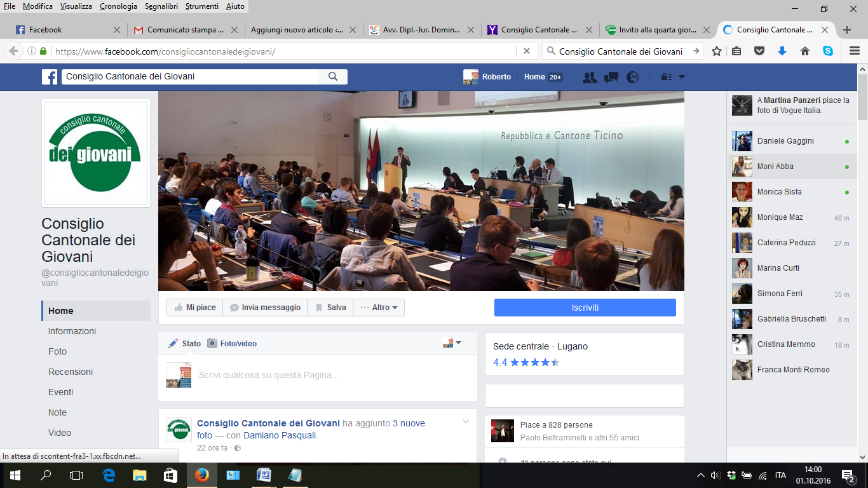The image size is (868, 488).
Task: Open the Damiano Pasquali link in the post
Action: (280, 435)
